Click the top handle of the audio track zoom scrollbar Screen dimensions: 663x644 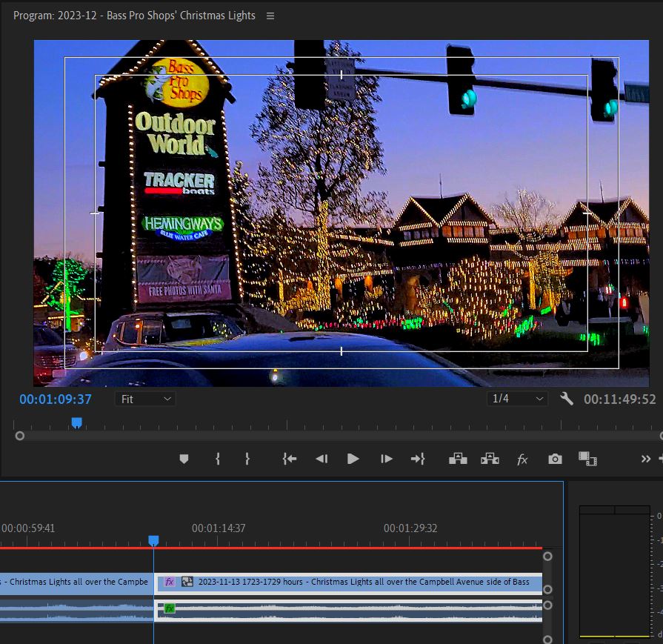pos(547,605)
